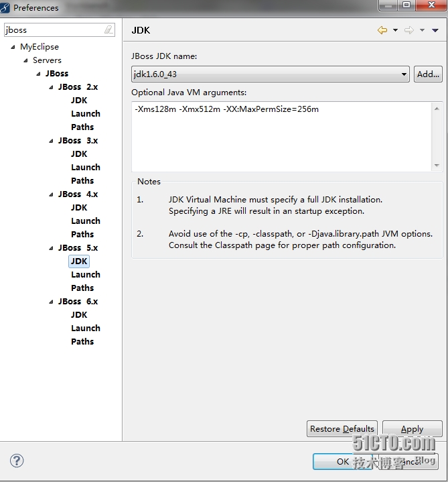Click Restore Defaults button
Screen dimensions: 448x482
(x=342, y=428)
